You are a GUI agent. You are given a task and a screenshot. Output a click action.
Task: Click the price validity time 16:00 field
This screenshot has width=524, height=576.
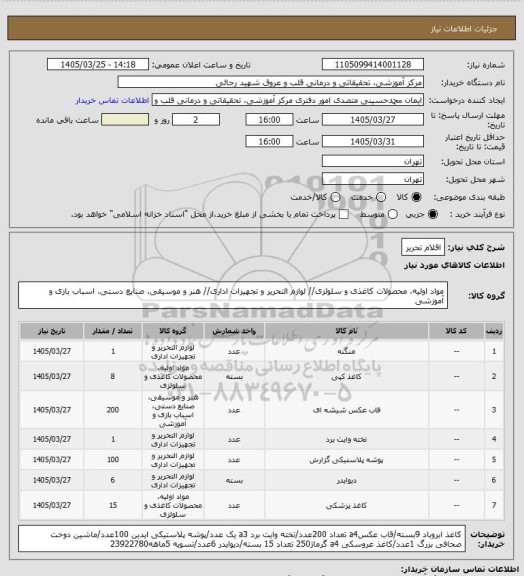click(269, 141)
